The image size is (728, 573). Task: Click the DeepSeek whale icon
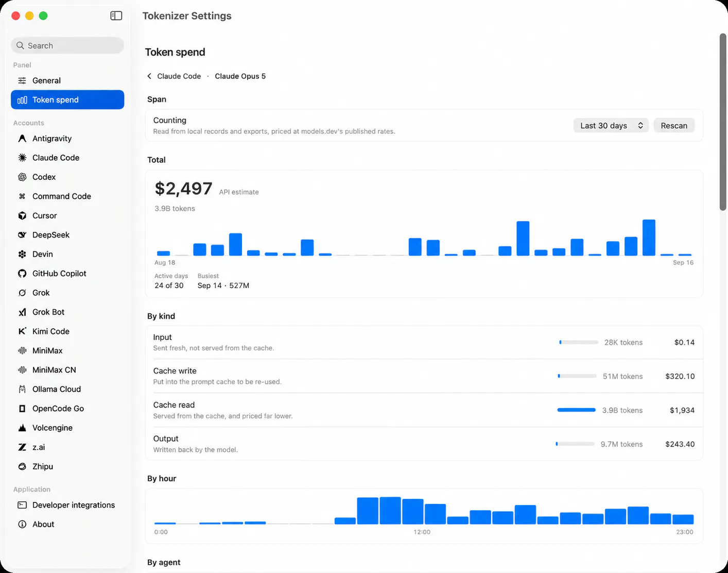(x=22, y=235)
